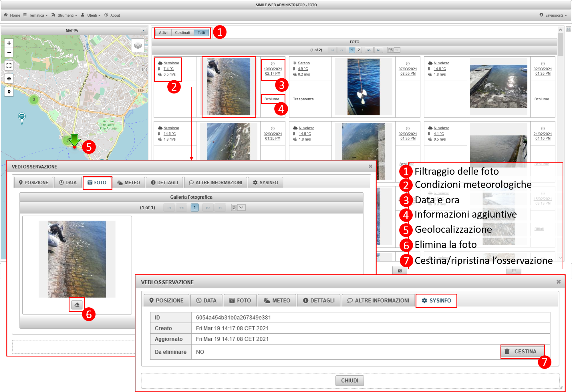The image size is (572, 392).
Task: Select FOTO tab in first dialog
Action: (97, 182)
